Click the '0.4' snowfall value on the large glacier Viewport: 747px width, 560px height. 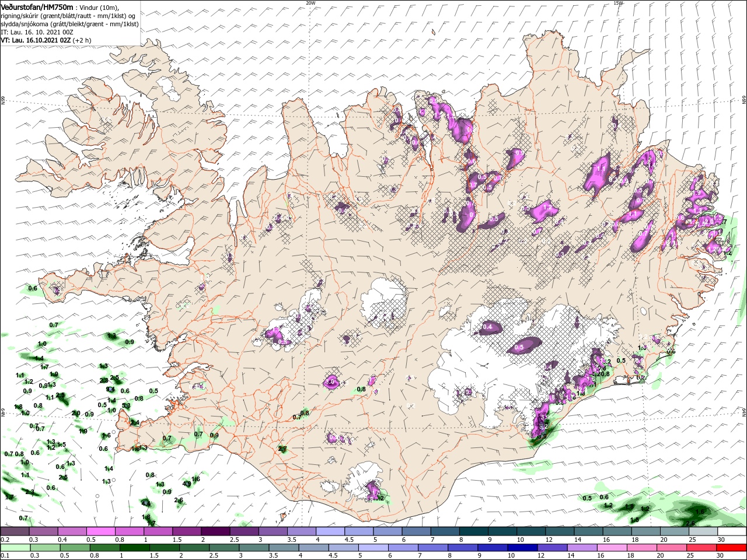487,327
